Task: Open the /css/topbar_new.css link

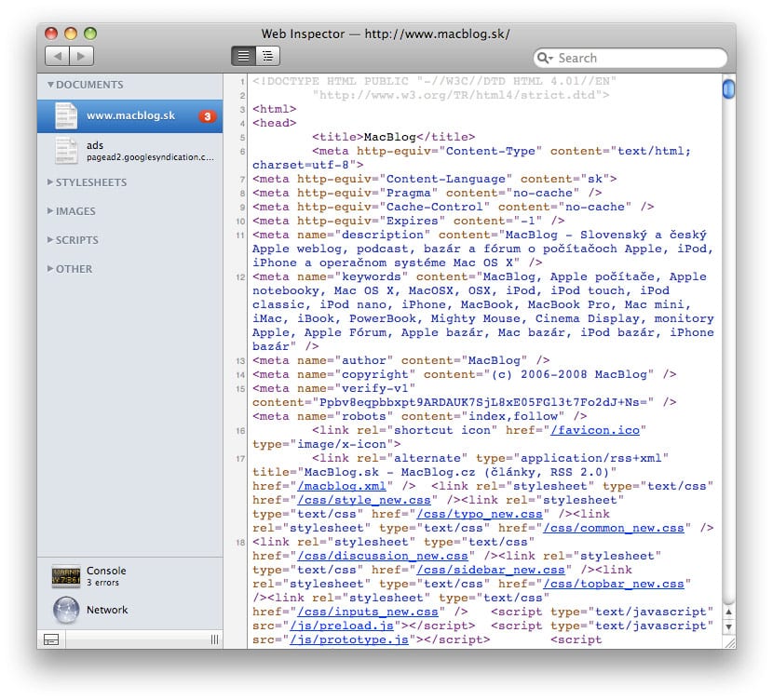Action: (x=613, y=584)
